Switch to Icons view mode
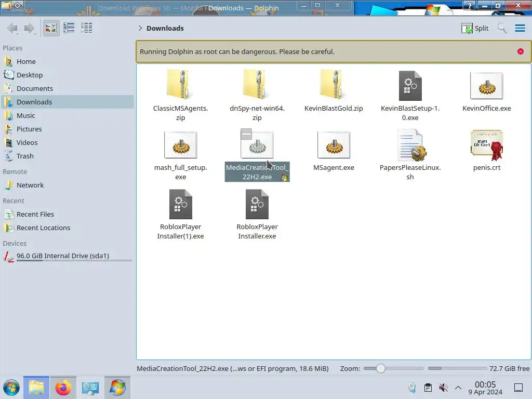The width and height of the screenshot is (532, 399). (51, 28)
